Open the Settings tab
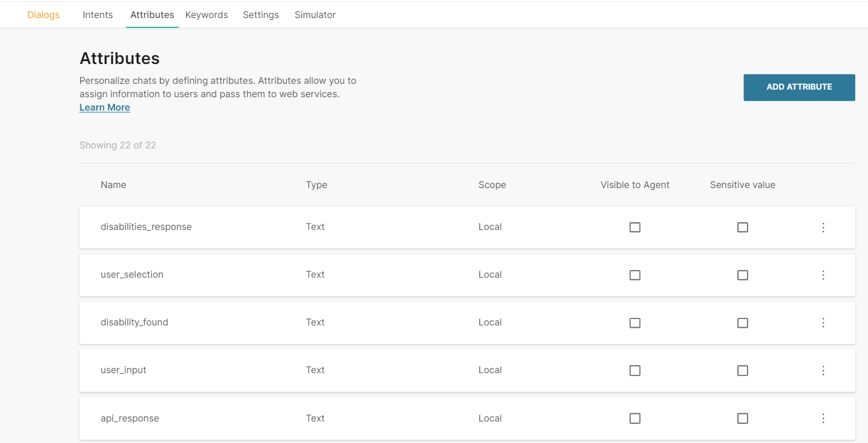The image size is (868, 443). (261, 15)
